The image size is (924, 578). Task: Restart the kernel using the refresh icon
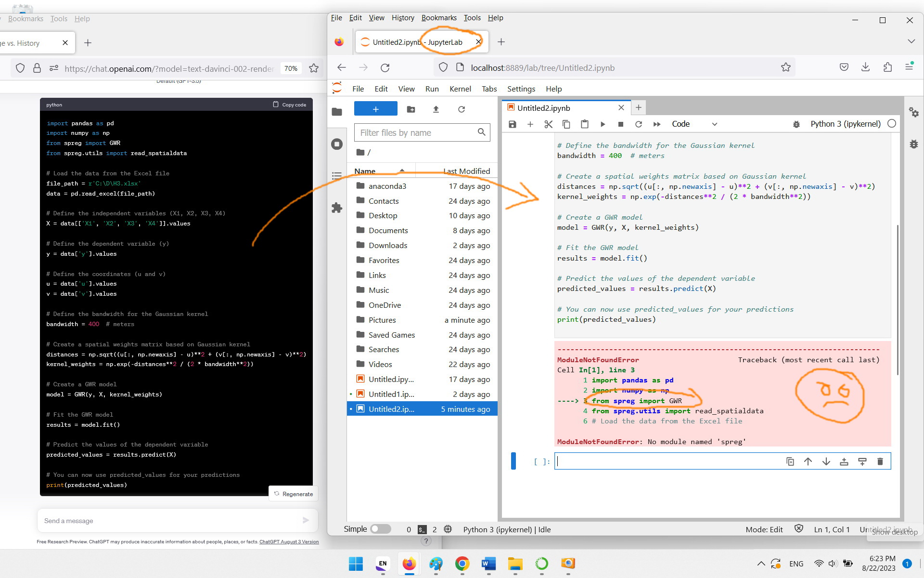tap(639, 124)
